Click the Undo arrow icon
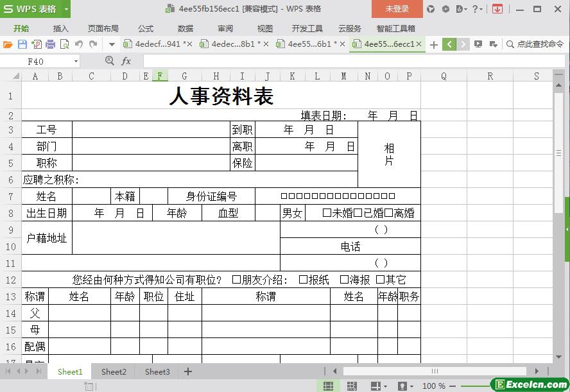The image size is (570, 392). pos(78,44)
